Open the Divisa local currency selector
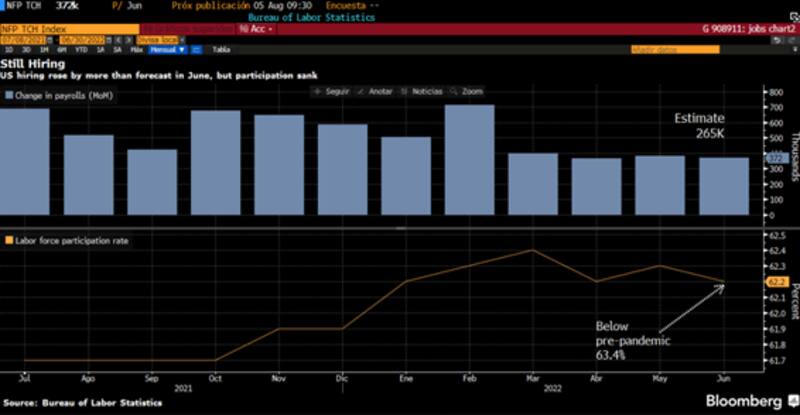Viewport: 800px width, 415px height. click(x=156, y=39)
